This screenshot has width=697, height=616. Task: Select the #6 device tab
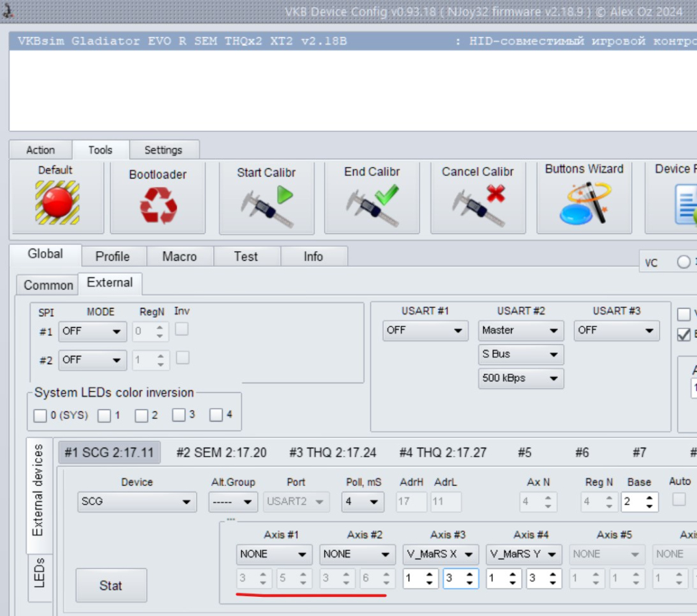[582, 452]
